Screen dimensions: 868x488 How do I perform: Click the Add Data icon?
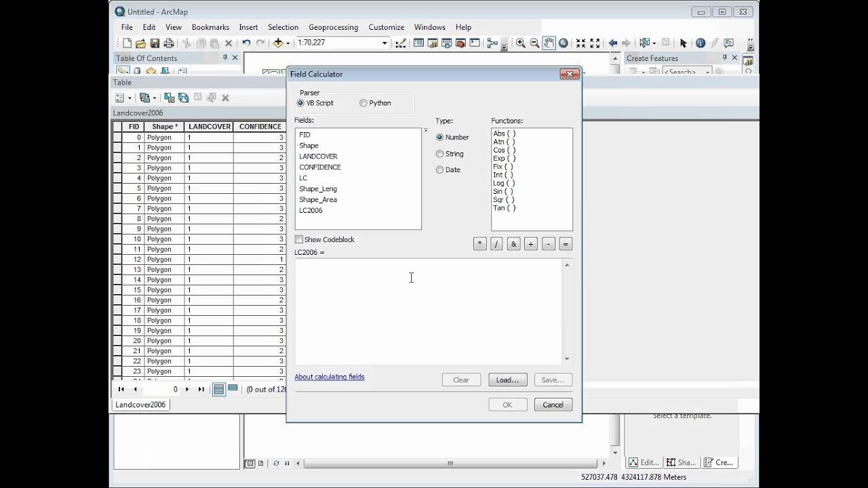click(x=278, y=43)
